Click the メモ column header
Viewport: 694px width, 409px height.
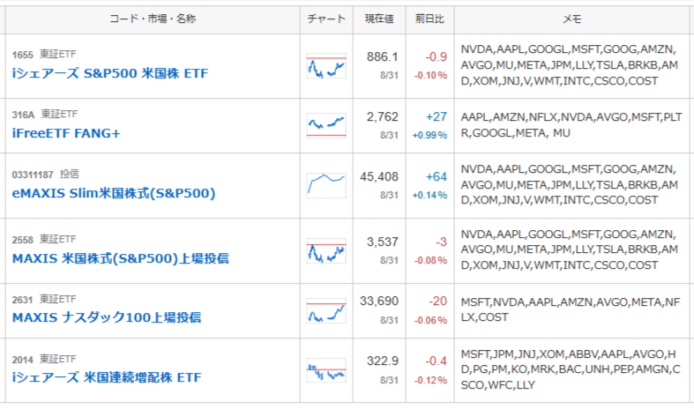coord(572,19)
